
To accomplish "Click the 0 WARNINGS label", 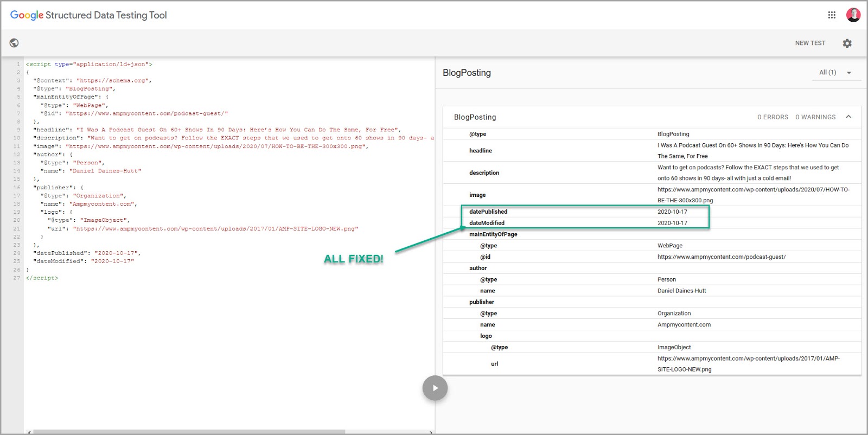I will pos(815,117).
